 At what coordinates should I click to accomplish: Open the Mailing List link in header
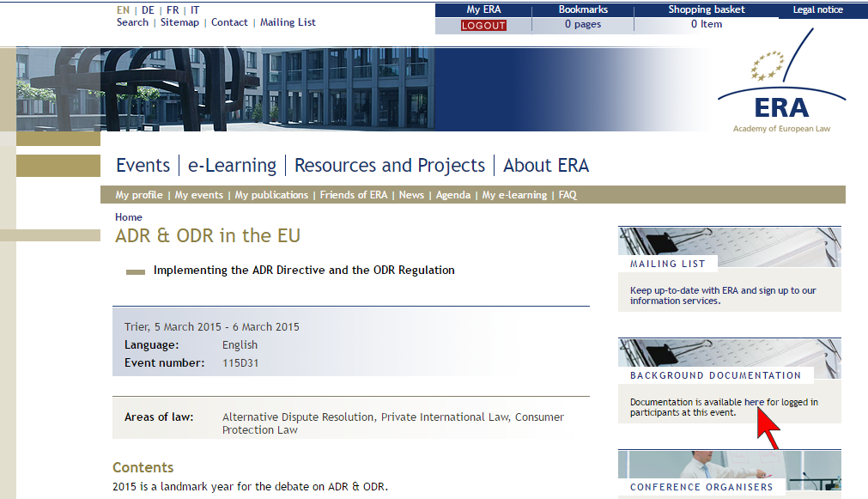click(288, 22)
